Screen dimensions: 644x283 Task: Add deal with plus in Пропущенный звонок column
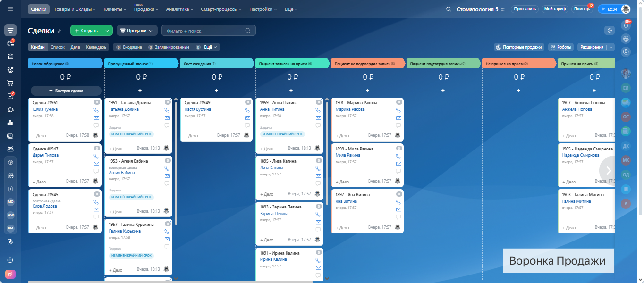point(140,90)
